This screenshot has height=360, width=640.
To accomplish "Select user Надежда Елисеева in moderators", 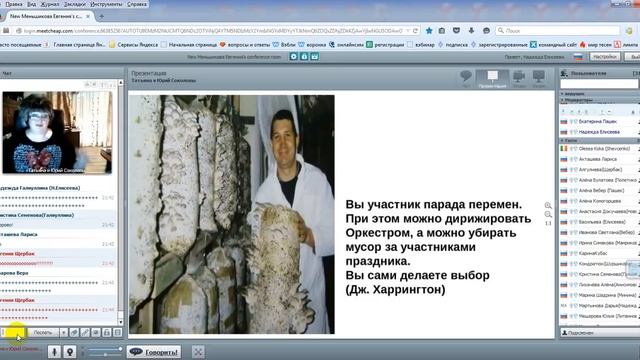I will click(x=599, y=132).
